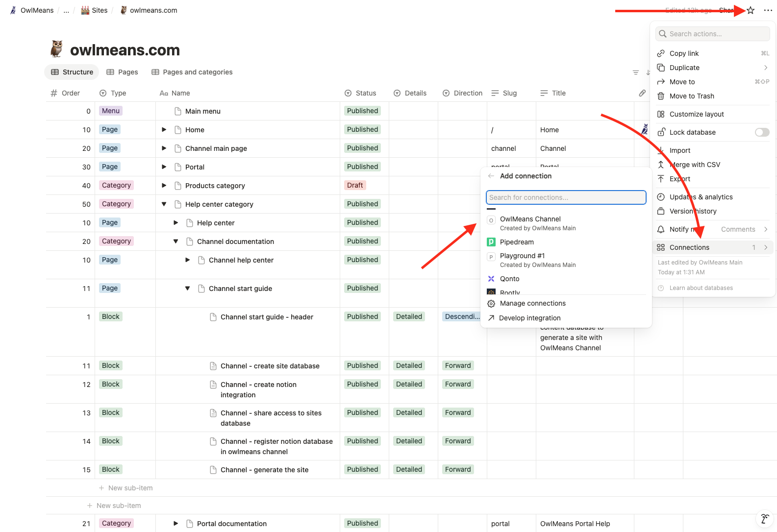Image resolution: width=777 pixels, height=532 pixels.
Task: Click the Pipedream connection icon
Action: (x=491, y=242)
